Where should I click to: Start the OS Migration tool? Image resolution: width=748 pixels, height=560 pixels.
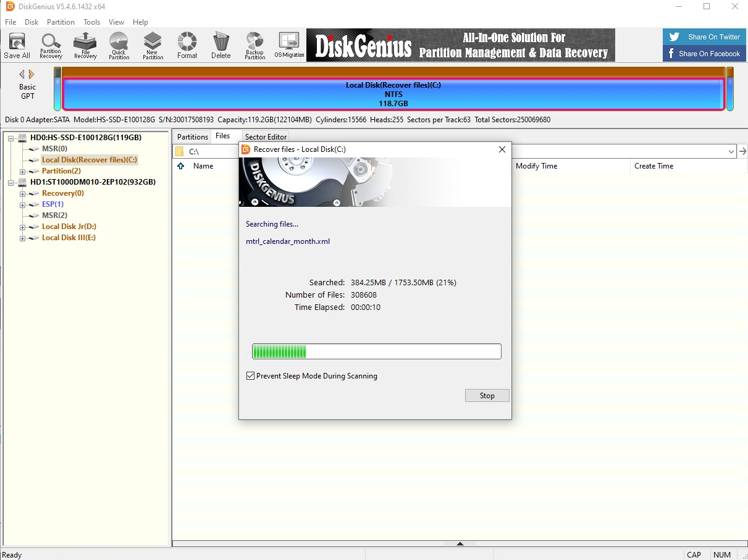pyautogui.click(x=289, y=46)
